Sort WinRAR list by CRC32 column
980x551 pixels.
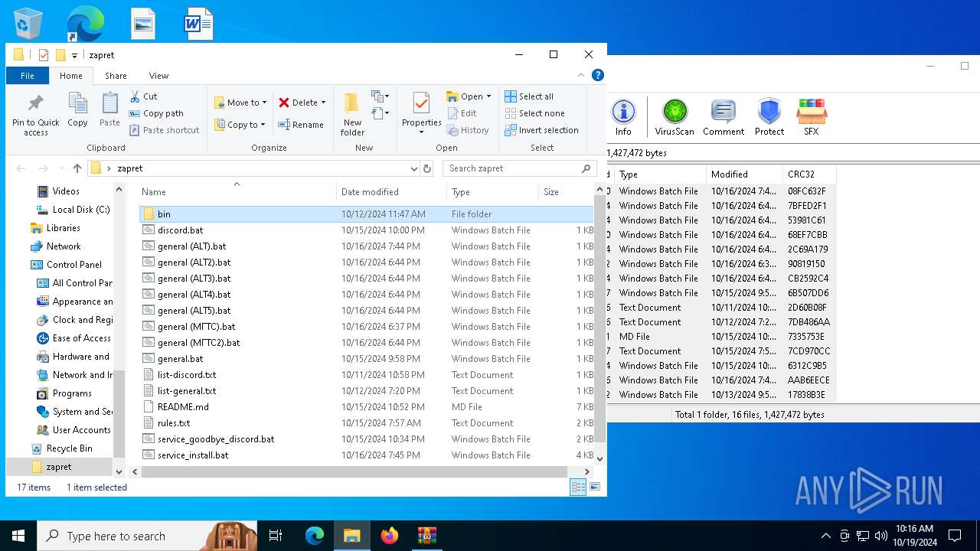810,174
